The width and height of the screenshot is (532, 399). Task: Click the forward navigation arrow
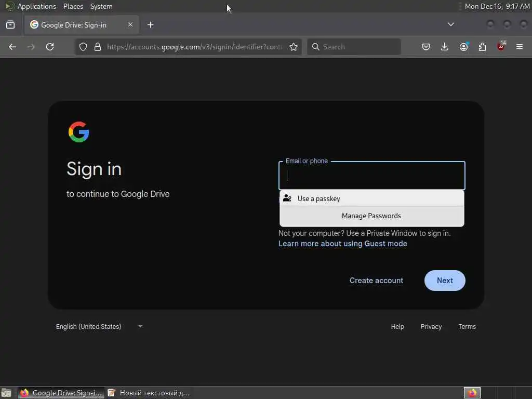point(31,47)
